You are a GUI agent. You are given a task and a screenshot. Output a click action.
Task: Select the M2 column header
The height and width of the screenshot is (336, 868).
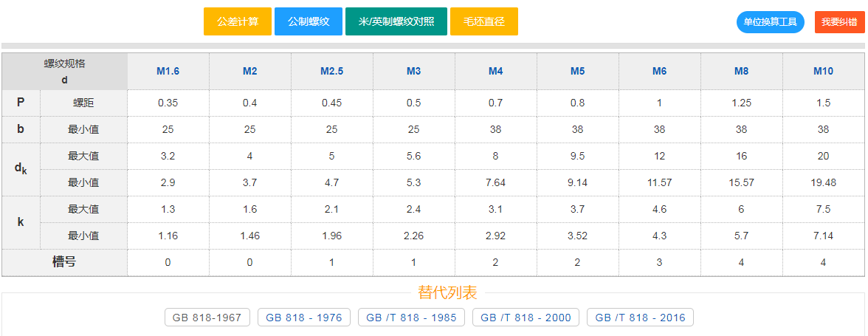pos(250,72)
